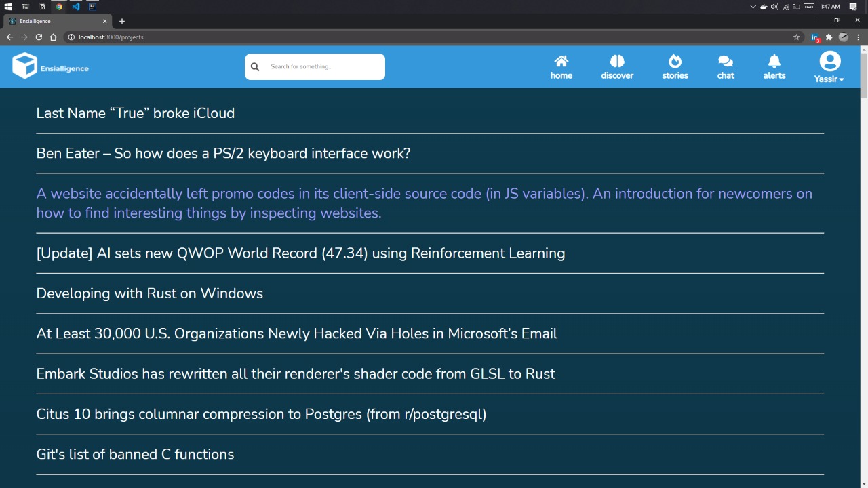868x488 pixels.
Task: Go to the home section
Action: 561,66
